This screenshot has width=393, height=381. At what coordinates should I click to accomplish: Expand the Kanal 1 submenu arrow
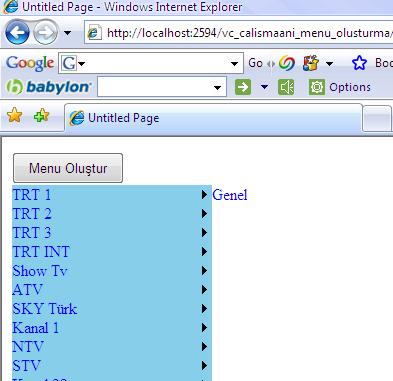[x=204, y=328]
